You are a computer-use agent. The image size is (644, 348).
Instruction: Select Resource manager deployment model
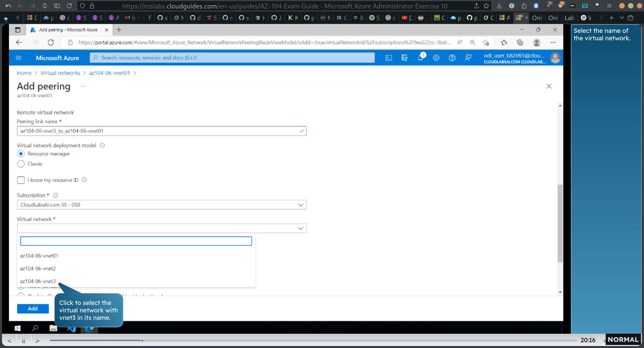(x=21, y=154)
